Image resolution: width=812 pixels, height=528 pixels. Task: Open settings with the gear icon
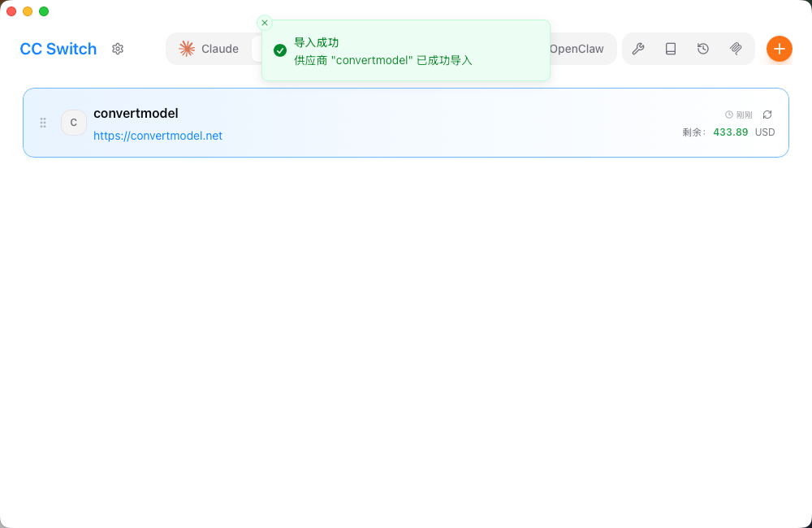[x=117, y=49]
